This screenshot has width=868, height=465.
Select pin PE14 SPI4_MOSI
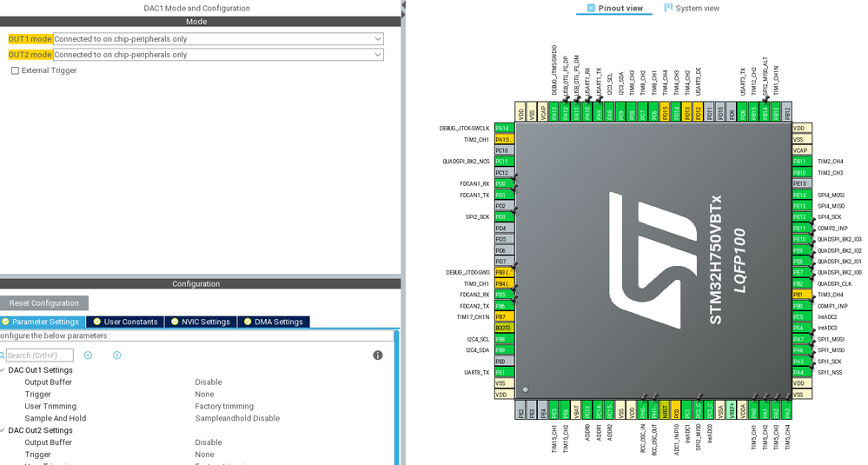pos(802,195)
